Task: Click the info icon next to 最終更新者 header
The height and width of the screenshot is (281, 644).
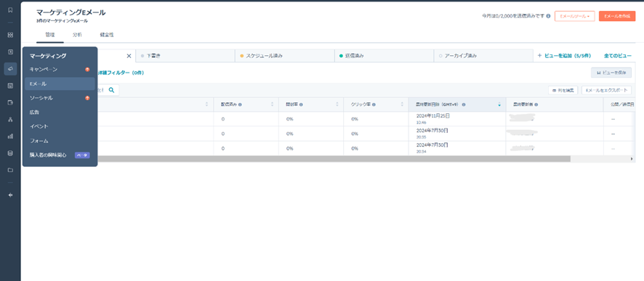Action: pyautogui.click(x=536, y=105)
